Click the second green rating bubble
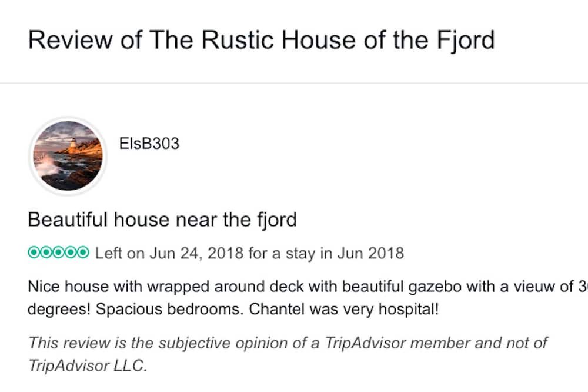Screen dimensions: 588x392 click(x=46, y=253)
